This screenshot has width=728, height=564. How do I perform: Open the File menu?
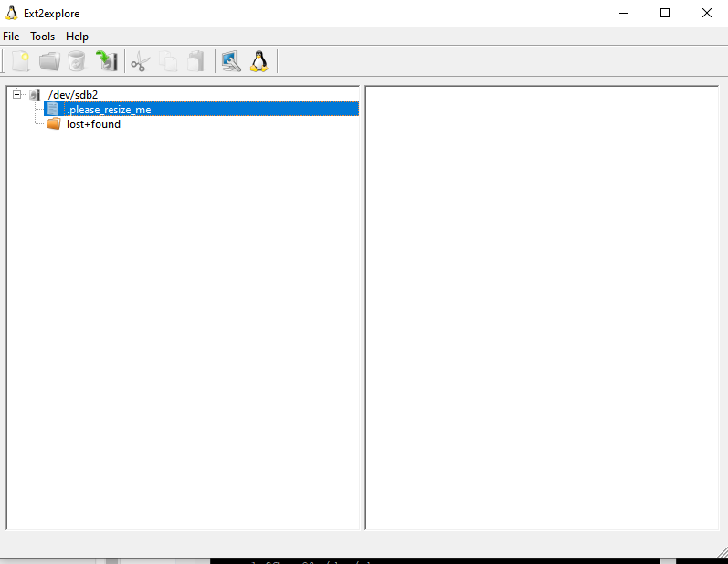(x=11, y=37)
